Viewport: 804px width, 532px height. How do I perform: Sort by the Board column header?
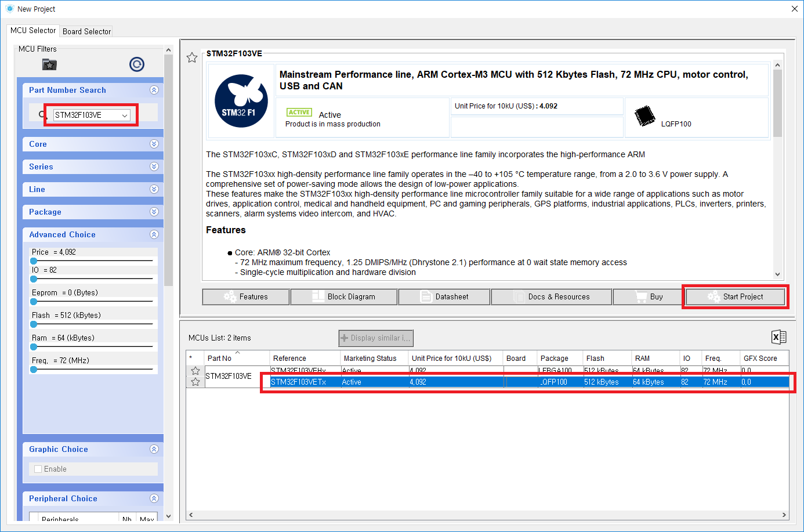pyautogui.click(x=520, y=358)
